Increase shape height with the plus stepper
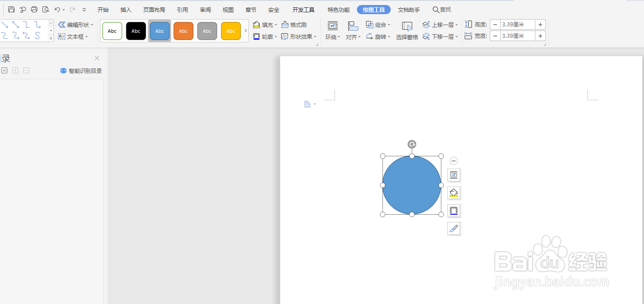This screenshot has width=644, height=304. (540, 24)
